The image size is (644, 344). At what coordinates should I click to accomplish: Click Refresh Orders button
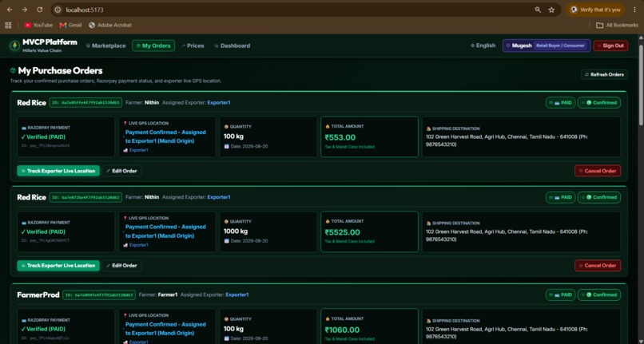(x=604, y=74)
